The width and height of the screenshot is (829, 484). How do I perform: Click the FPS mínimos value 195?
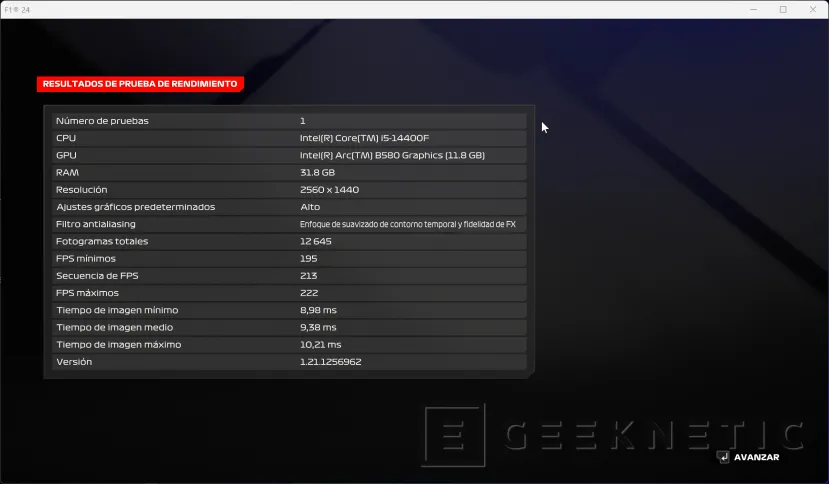coord(309,259)
